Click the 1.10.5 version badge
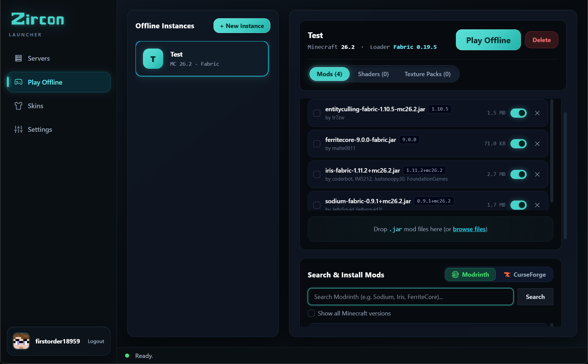588x364 pixels. (440, 109)
